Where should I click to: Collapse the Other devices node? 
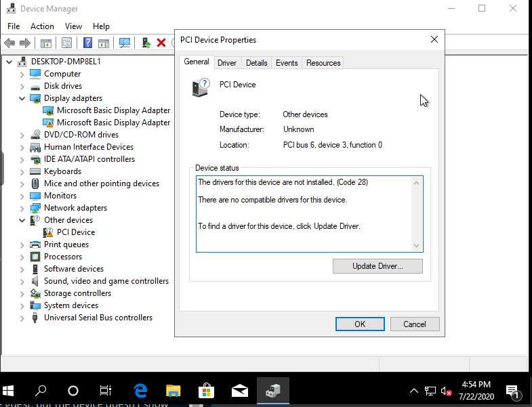click(22, 221)
